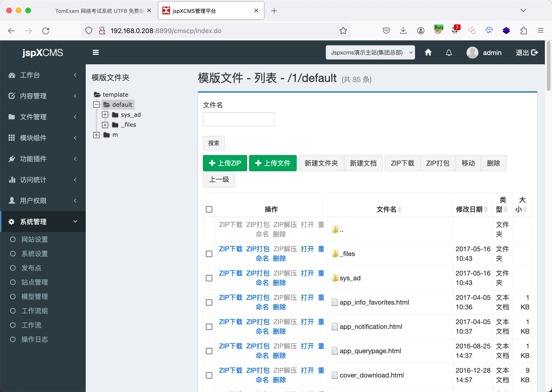Expand the sys_ad tree node
The width and height of the screenshot is (552, 392).
(x=105, y=115)
